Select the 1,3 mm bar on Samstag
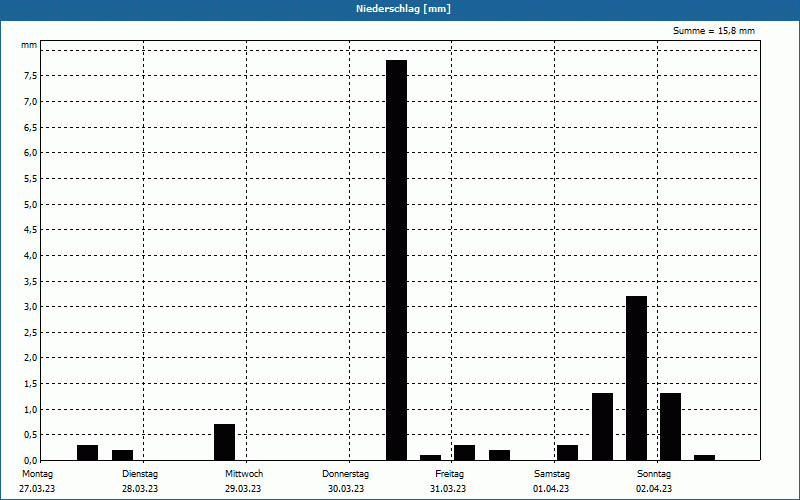 click(x=602, y=427)
